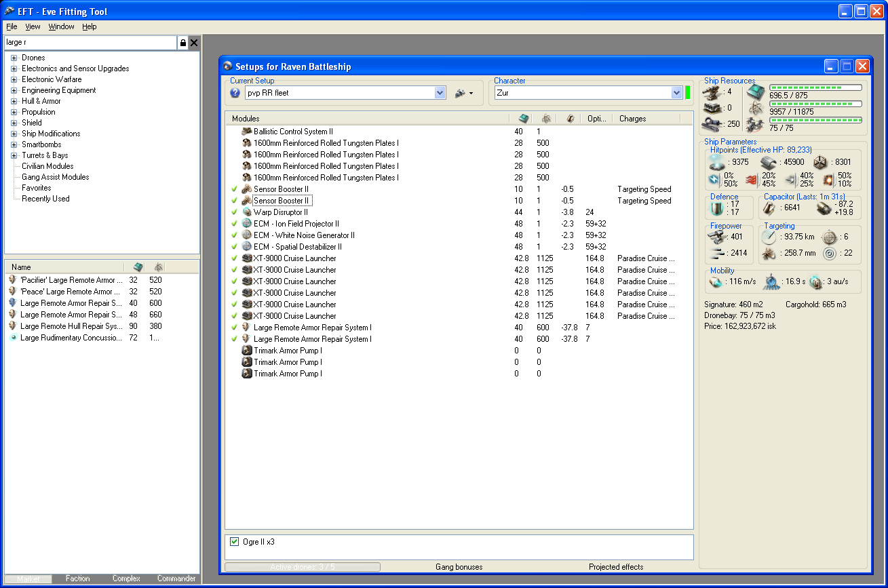Uncheck the Ogre II x3 drone checkbox
This screenshot has width=888, height=588.
(x=235, y=542)
